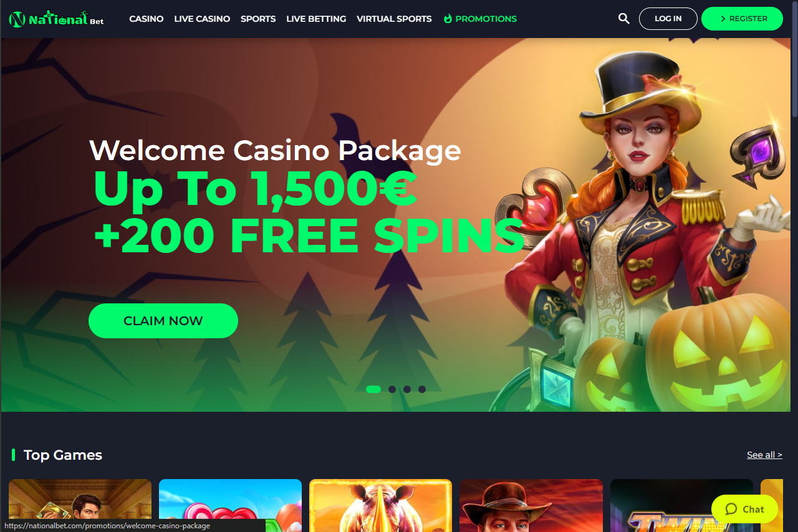The image size is (798, 532).
Task: Open the rhino game thumbnail
Action: [x=380, y=505]
